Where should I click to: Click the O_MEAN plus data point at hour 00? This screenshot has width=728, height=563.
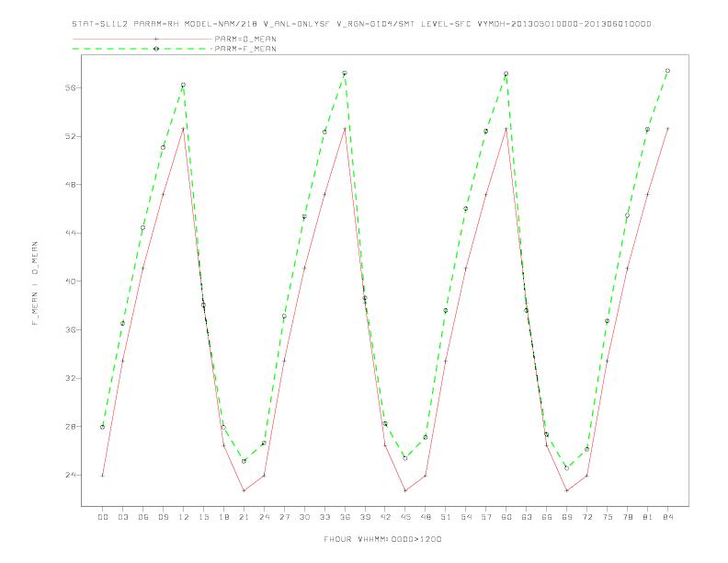(x=103, y=476)
